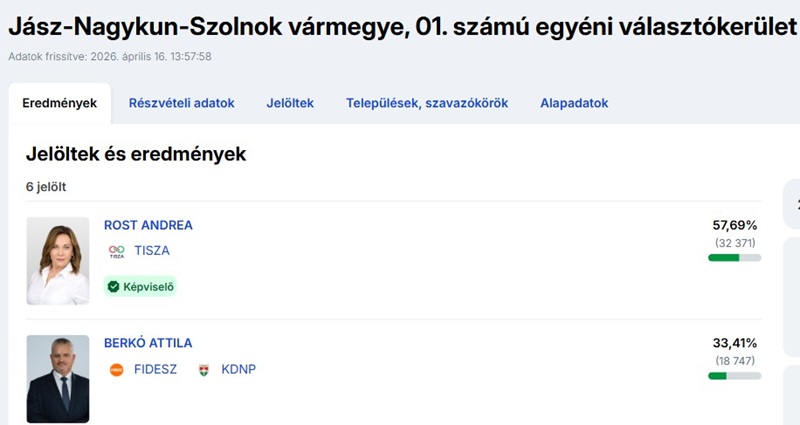Go to the Alapadatok tab
Image resolution: width=800 pixels, height=425 pixels.
point(574,103)
